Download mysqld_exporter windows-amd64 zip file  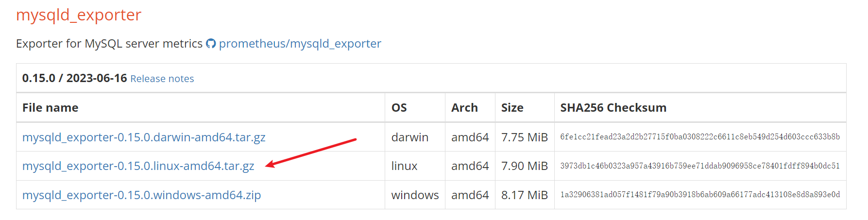click(141, 195)
